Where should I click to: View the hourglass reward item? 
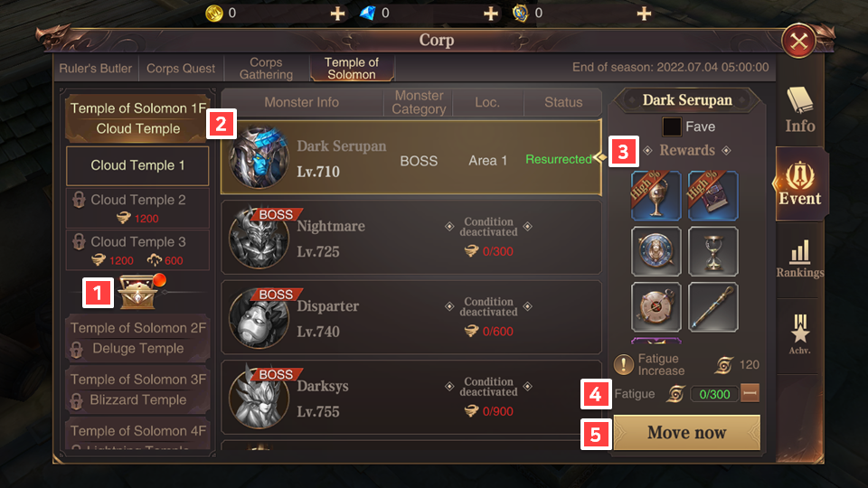(713, 251)
